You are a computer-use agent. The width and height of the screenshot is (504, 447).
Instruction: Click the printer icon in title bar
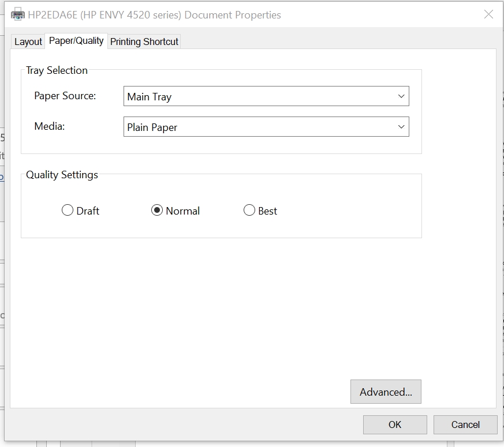pos(18,14)
